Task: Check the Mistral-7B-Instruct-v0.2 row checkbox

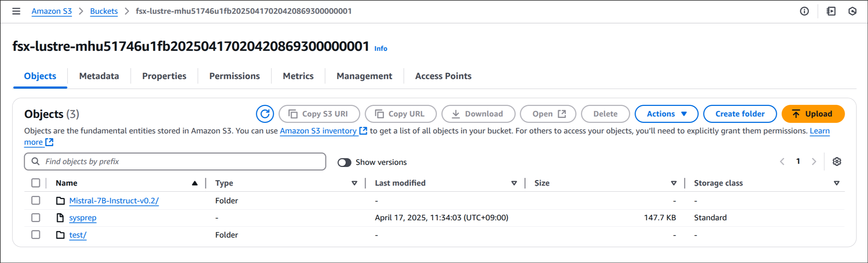Action: (x=36, y=201)
